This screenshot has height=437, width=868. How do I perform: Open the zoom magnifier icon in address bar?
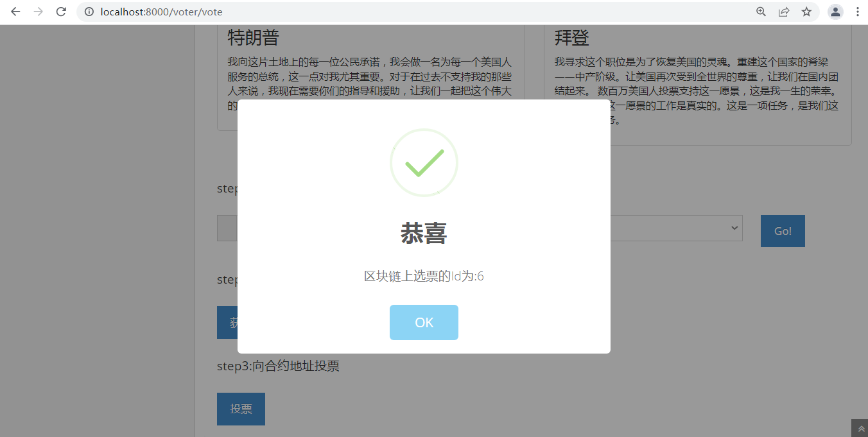[x=761, y=12]
